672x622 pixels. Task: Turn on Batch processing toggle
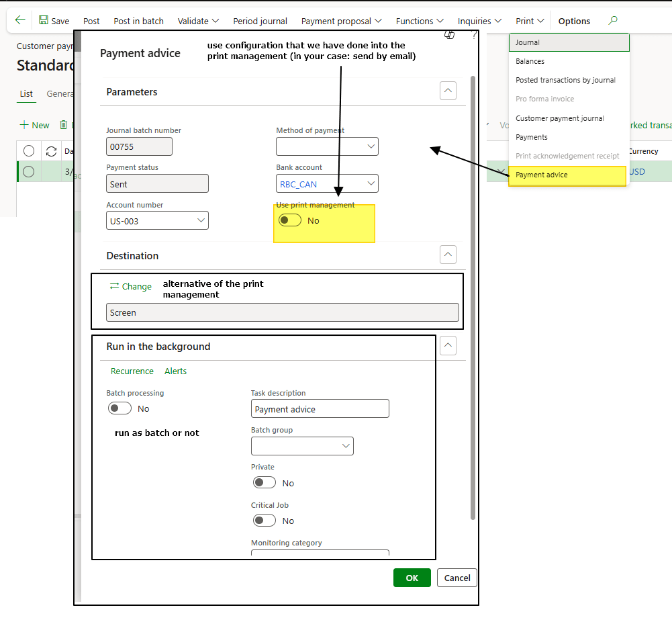click(x=120, y=408)
